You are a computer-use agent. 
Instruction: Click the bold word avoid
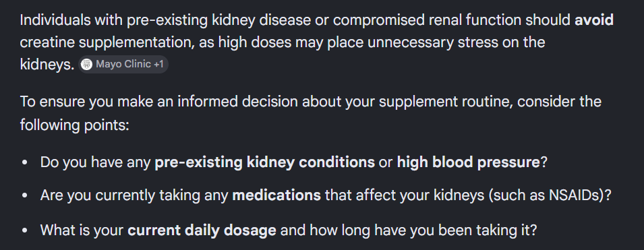point(594,20)
